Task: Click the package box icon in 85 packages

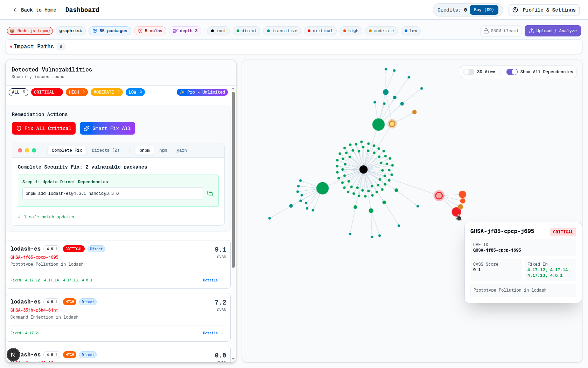Action: coord(95,31)
